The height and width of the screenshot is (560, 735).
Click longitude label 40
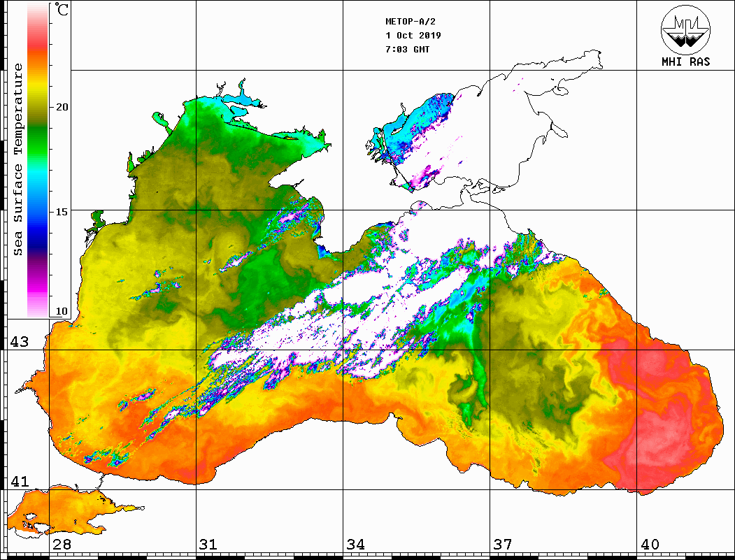(x=650, y=544)
